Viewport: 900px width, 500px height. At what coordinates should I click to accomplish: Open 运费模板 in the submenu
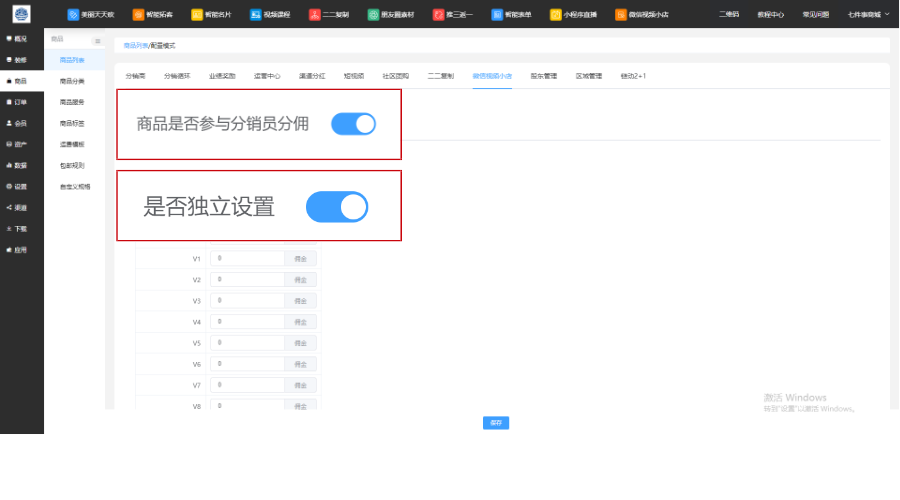click(x=72, y=144)
